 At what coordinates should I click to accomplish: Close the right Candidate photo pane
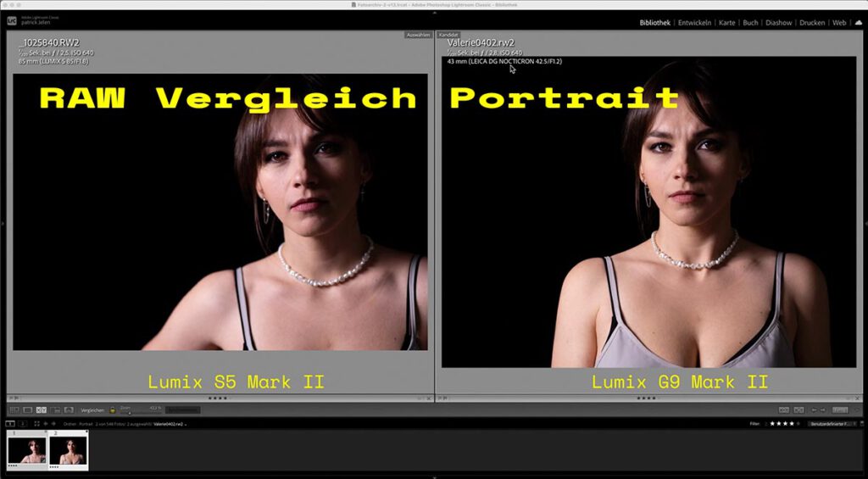pos(857,398)
